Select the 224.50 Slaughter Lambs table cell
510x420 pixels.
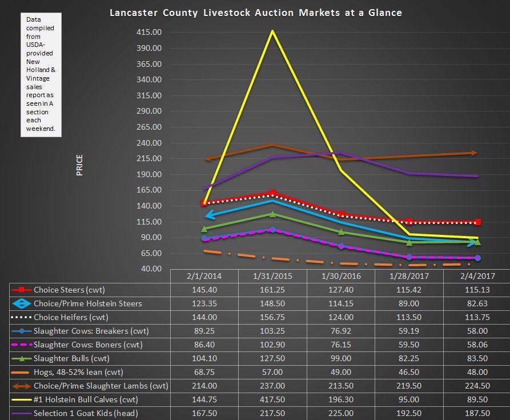(476, 386)
